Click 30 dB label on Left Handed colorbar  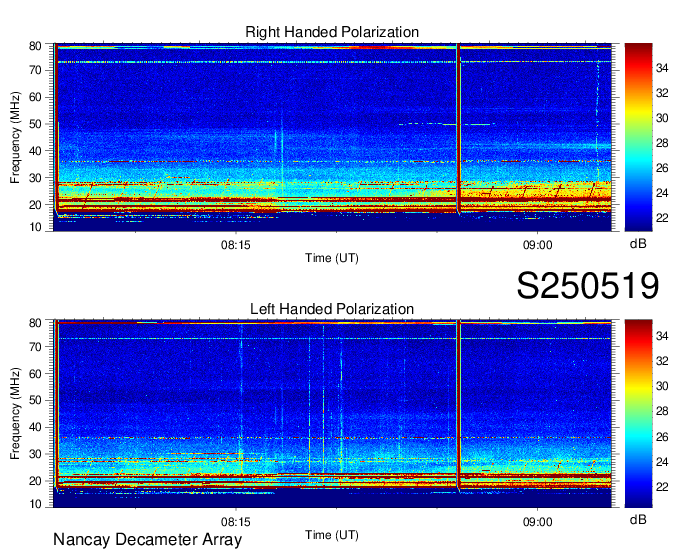pyautogui.click(x=662, y=386)
